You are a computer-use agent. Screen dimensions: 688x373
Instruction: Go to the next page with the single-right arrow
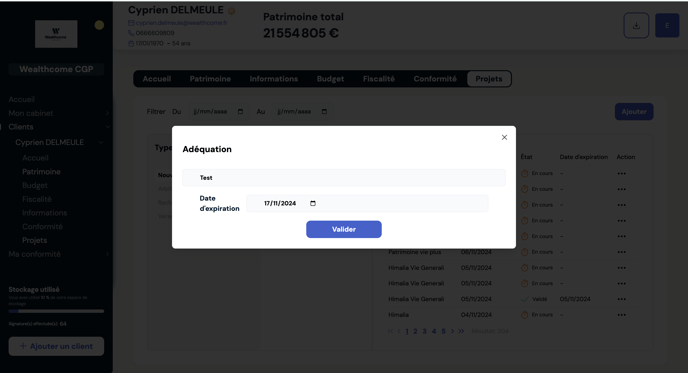point(452,331)
